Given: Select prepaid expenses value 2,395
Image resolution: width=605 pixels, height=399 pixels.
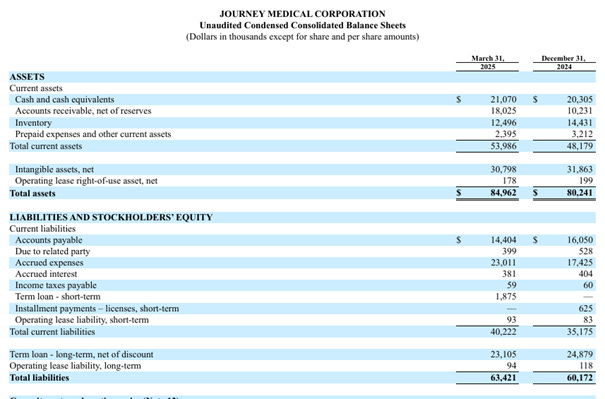Looking at the screenshot, I should (x=505, y=134).
